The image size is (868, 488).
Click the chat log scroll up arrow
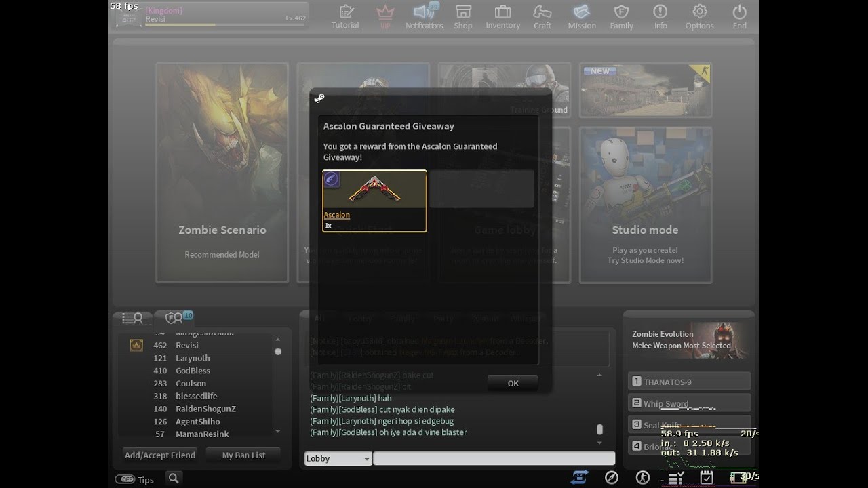click(x=599, y=375)
